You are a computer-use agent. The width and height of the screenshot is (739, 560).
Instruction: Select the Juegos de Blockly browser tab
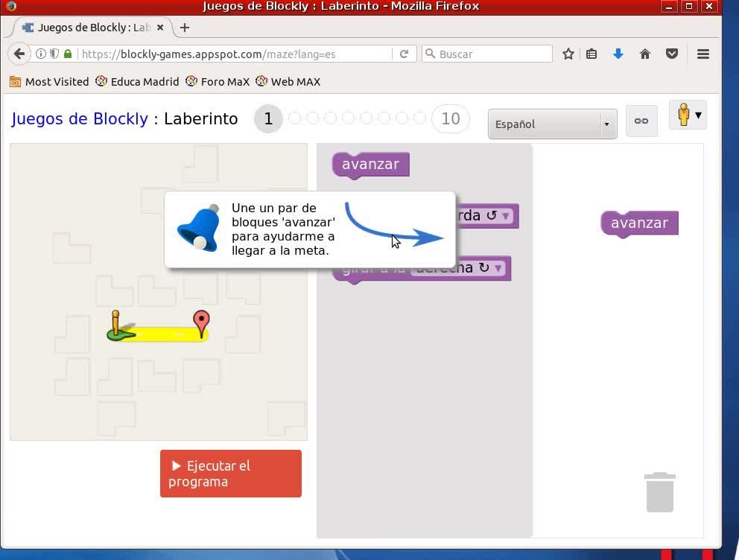[92, 28]
